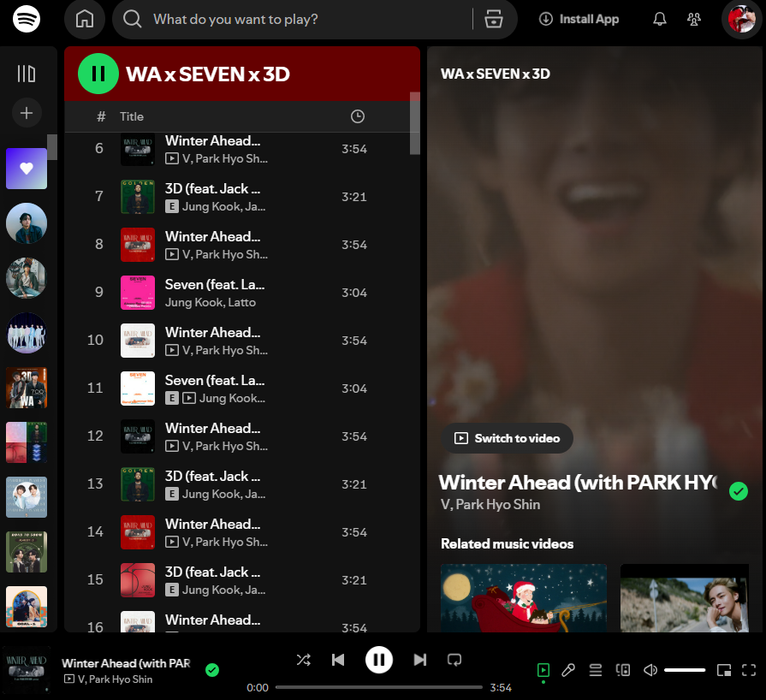
Task: Click track 11 Seven album cover
Action: coord(138,389)
